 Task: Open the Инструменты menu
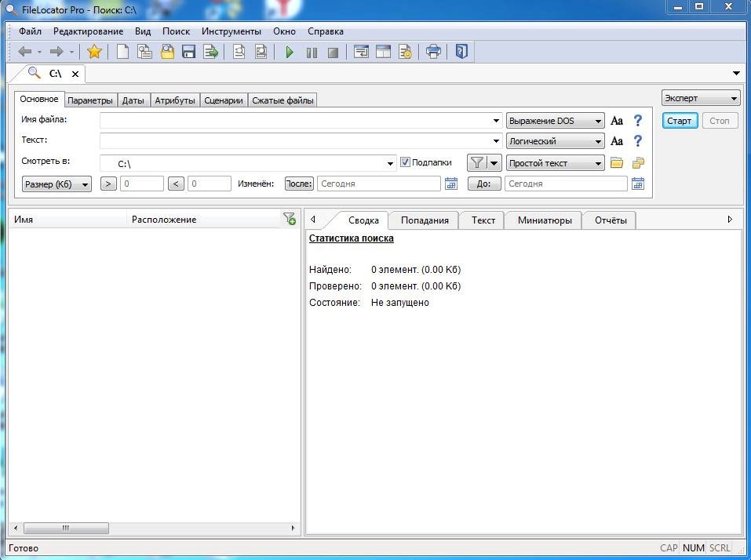tap(231, 31)
